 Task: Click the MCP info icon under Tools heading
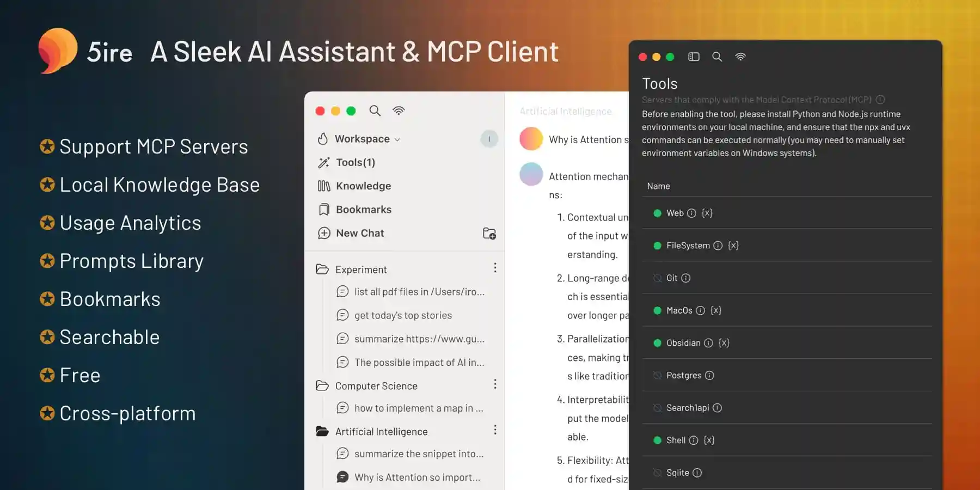coord(880,100)
